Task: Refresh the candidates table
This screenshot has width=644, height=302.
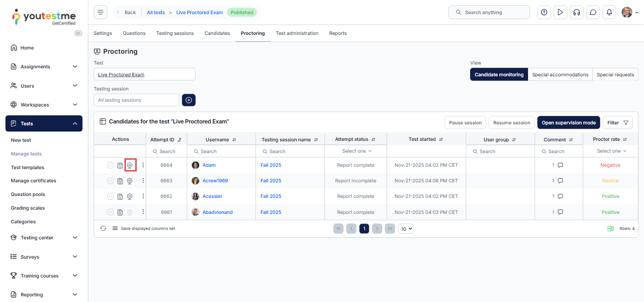Action: (103, 229)
